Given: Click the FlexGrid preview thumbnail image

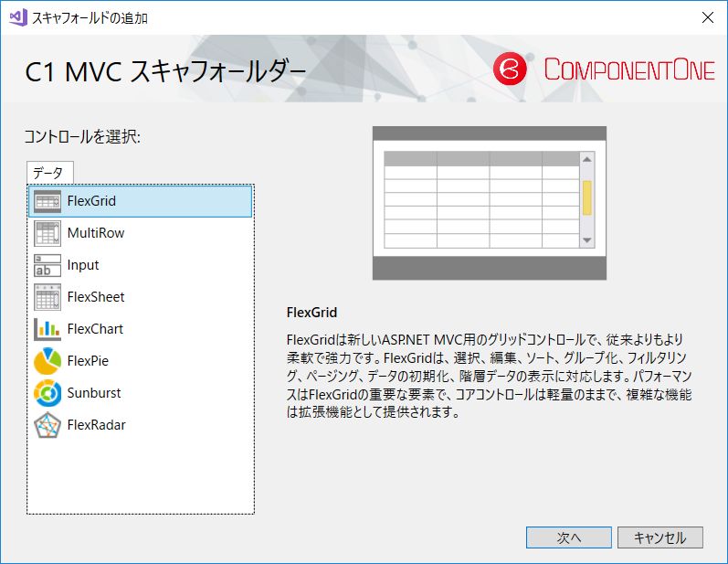Looking at the screenshot, I should tap(490, 203).
